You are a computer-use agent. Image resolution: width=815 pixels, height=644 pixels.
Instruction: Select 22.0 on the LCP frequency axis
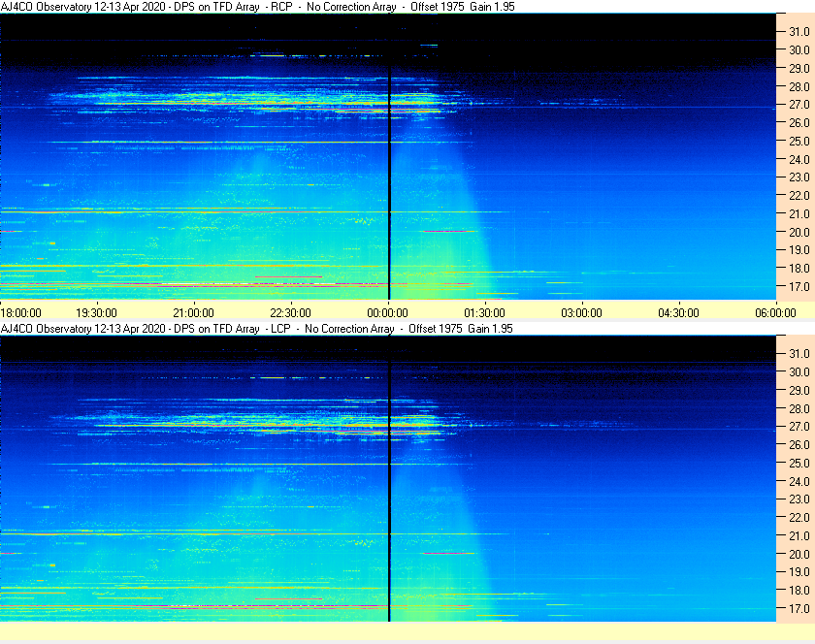(799, 517)
